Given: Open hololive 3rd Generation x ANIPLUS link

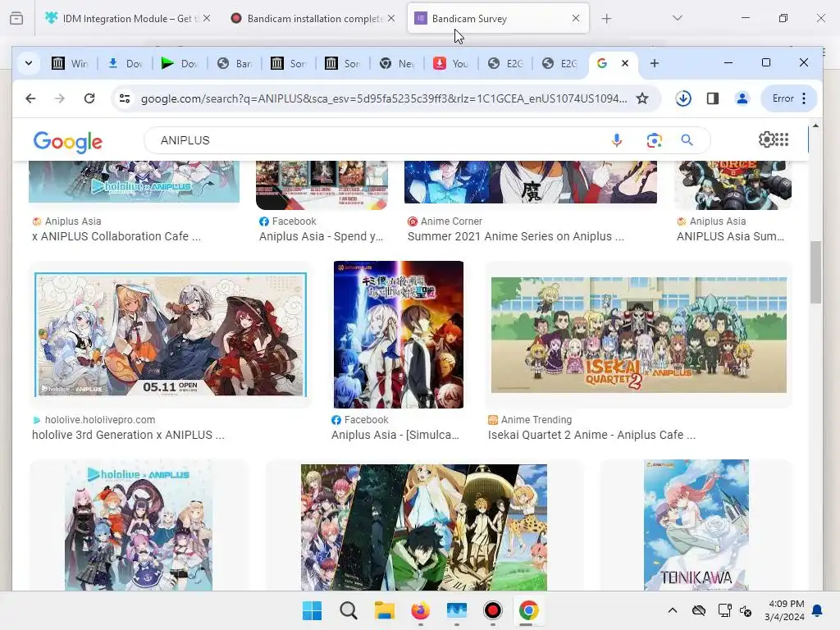Looking at the screenshot, I should point(128,435).
